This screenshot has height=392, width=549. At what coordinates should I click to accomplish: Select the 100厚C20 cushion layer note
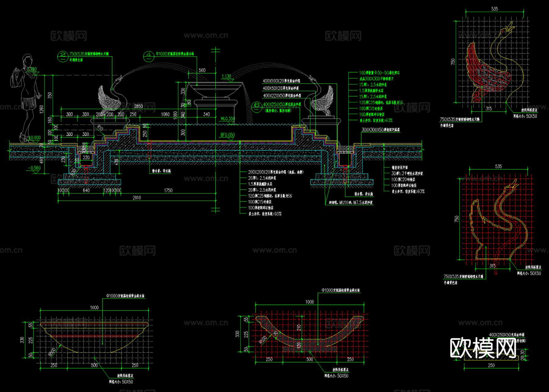(x=404, y=179)
